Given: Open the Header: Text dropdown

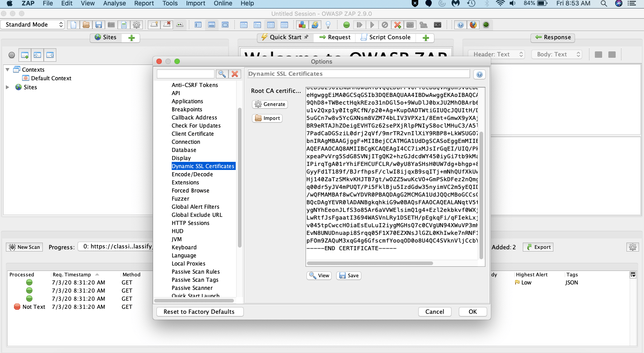Looking at the screenshot, I should click(496, 55).
